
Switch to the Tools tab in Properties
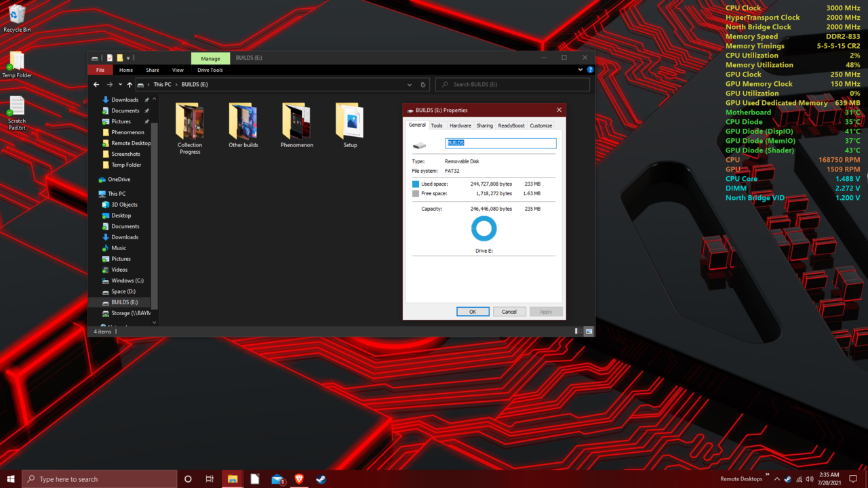pos(437,125)
